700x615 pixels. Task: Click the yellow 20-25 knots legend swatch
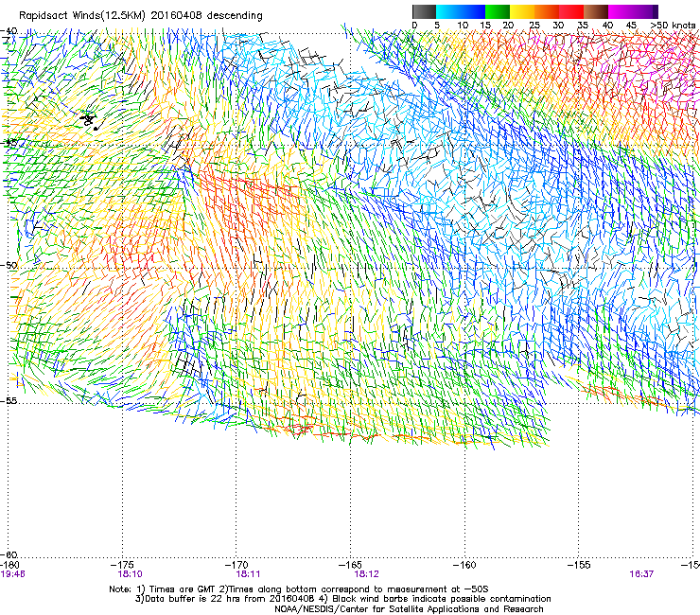coord(522,11)
